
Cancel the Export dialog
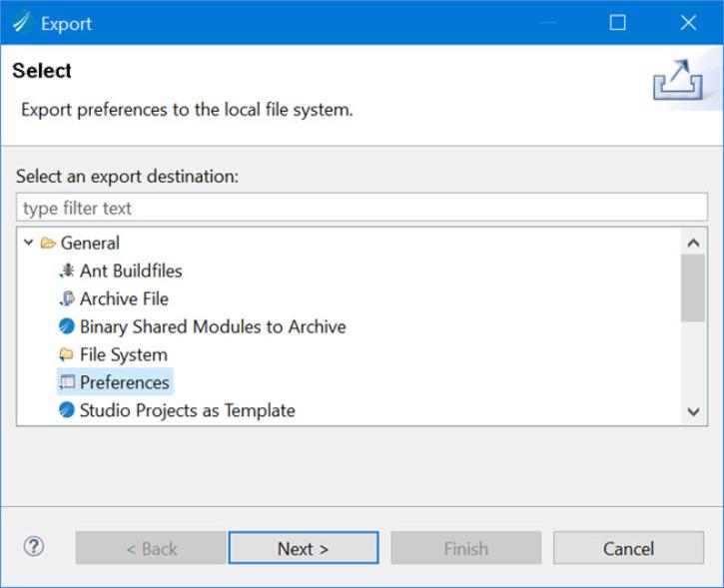[628, 548]
